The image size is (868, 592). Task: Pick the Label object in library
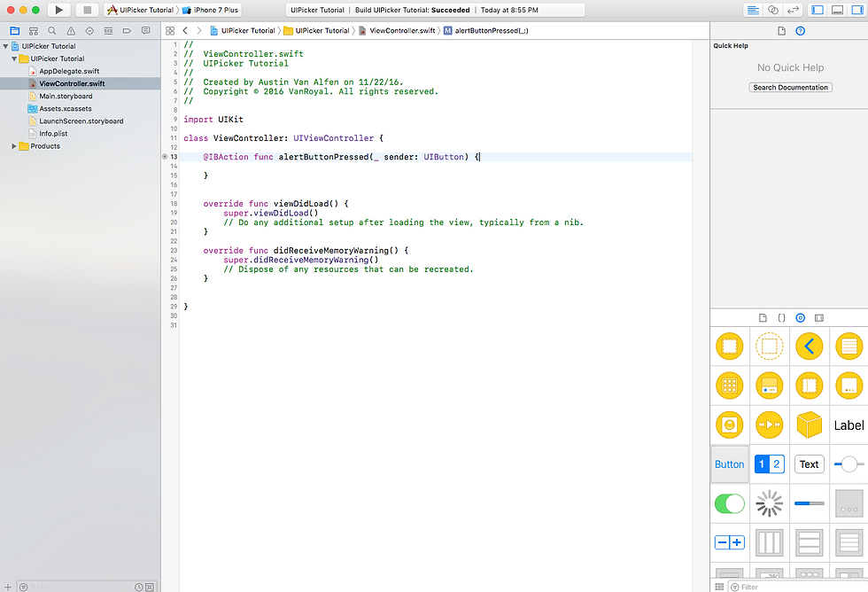849,425
